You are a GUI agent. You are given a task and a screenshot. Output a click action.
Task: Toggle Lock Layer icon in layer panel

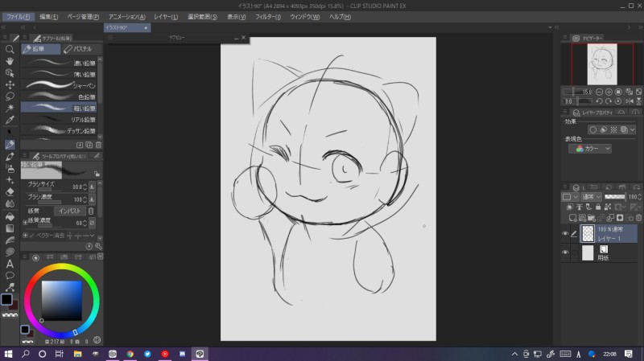598,207
